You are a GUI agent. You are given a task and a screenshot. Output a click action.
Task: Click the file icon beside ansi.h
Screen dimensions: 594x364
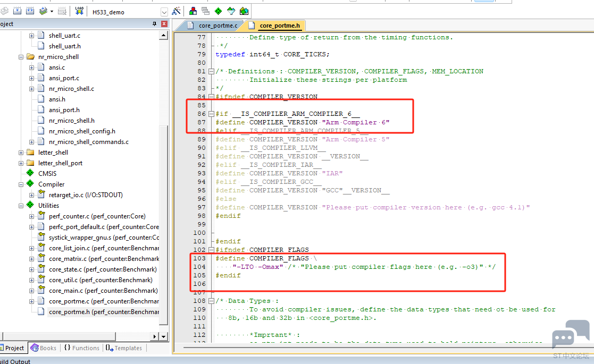pos(41,99)
